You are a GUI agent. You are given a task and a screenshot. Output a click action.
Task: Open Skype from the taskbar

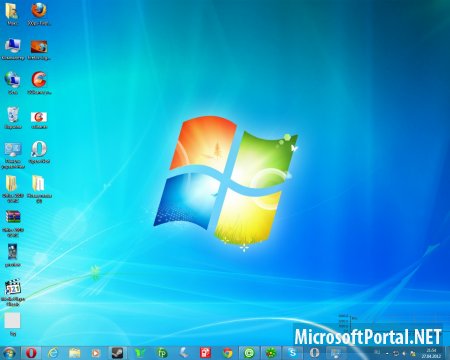292,353
